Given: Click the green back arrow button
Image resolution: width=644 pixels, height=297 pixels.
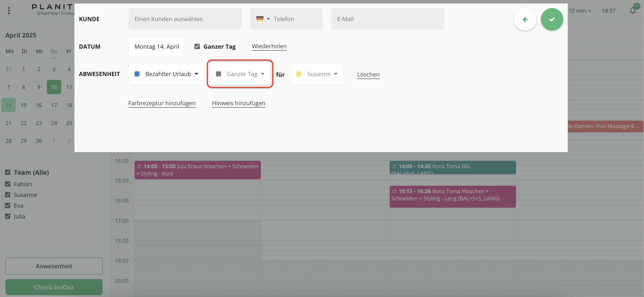Looking at the screenshot, I should [525, 19].
